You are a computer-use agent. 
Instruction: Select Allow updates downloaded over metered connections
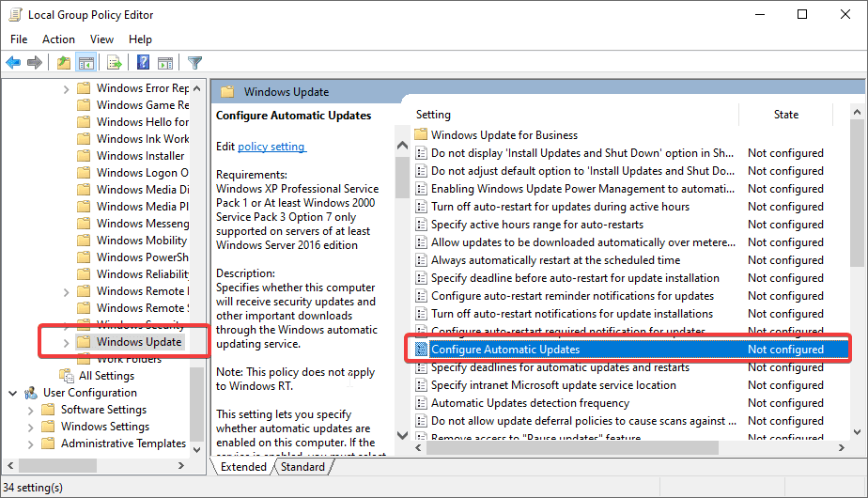[x=583, y=242]
